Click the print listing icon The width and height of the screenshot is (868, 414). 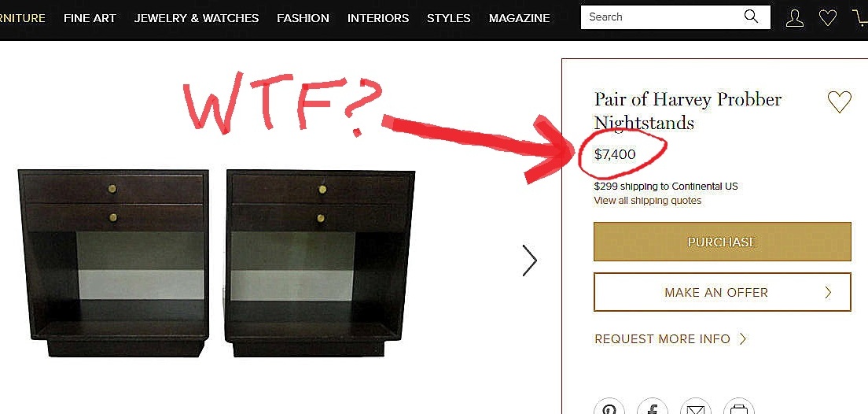738,408
